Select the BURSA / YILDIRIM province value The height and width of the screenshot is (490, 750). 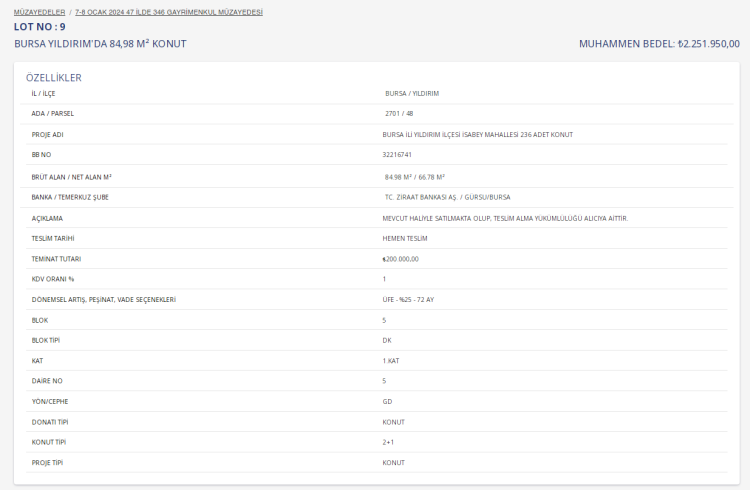point(412,93)
